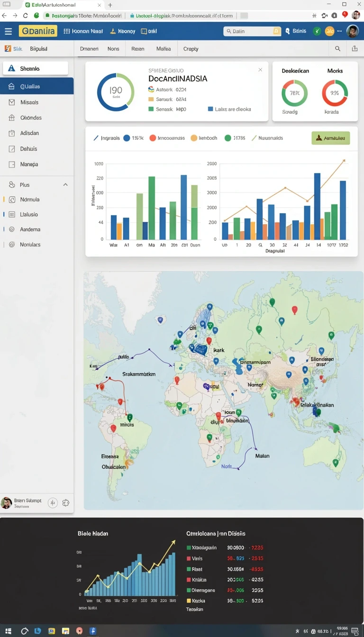The image size is (364, 637).
Task: Open the user avatar in the blue header
Action: (x=352, y=31)
